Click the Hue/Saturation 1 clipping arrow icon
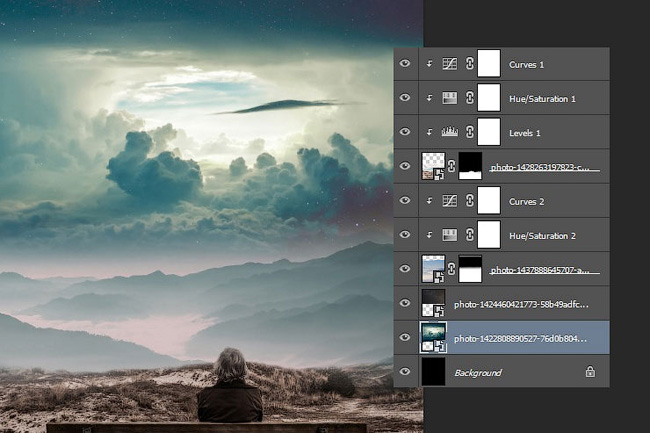The height and width of the screenshot is (433, 650). (429, 98)
